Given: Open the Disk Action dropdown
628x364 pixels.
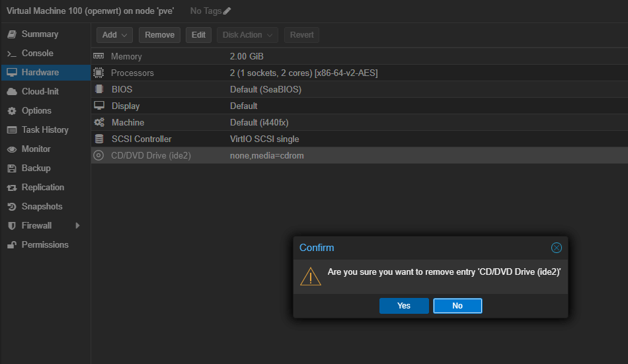Looking at the screenshot, I should [248, 35].
